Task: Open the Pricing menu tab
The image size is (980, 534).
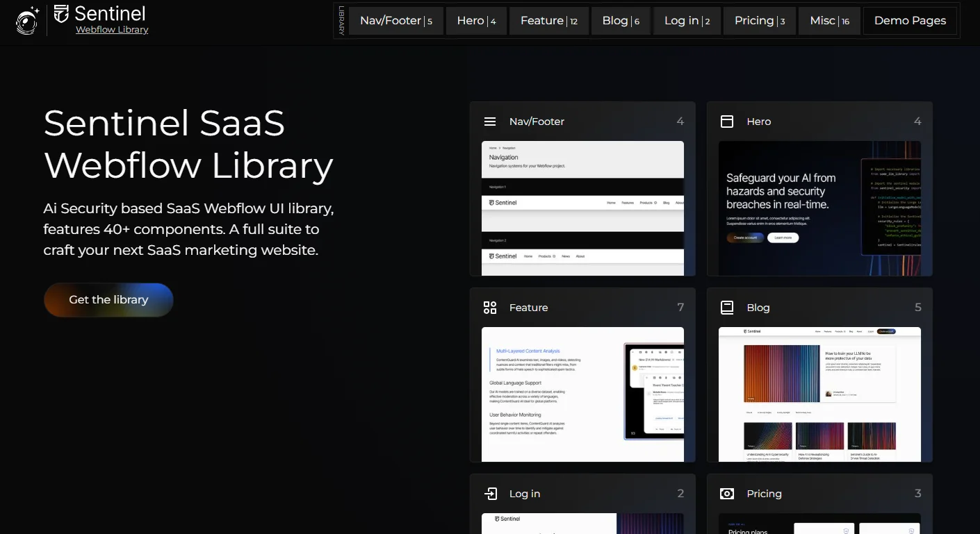Action: pos(760,21)
